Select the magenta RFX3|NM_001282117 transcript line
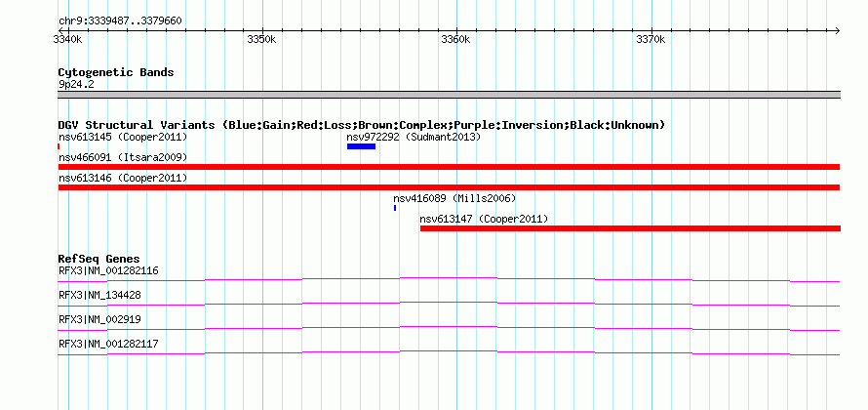868x410 pixels. 449,352
